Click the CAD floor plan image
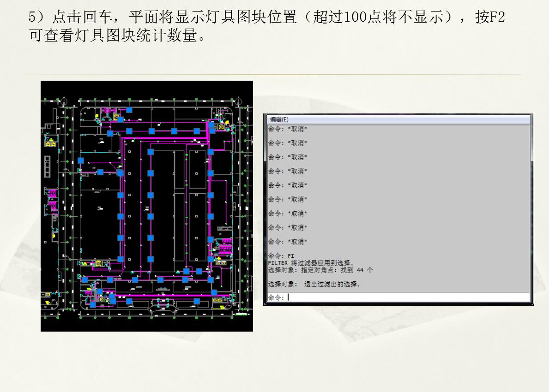 coord(147,206)
